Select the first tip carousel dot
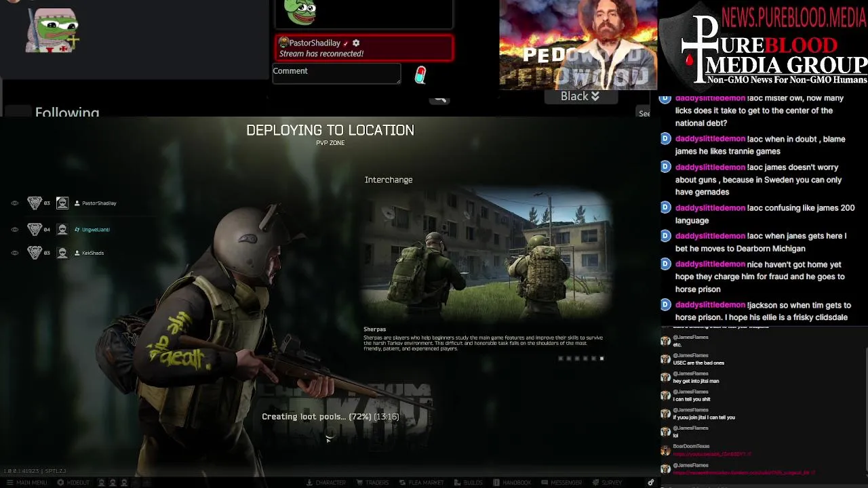This screenshot has height=488, width=868. 560,359
